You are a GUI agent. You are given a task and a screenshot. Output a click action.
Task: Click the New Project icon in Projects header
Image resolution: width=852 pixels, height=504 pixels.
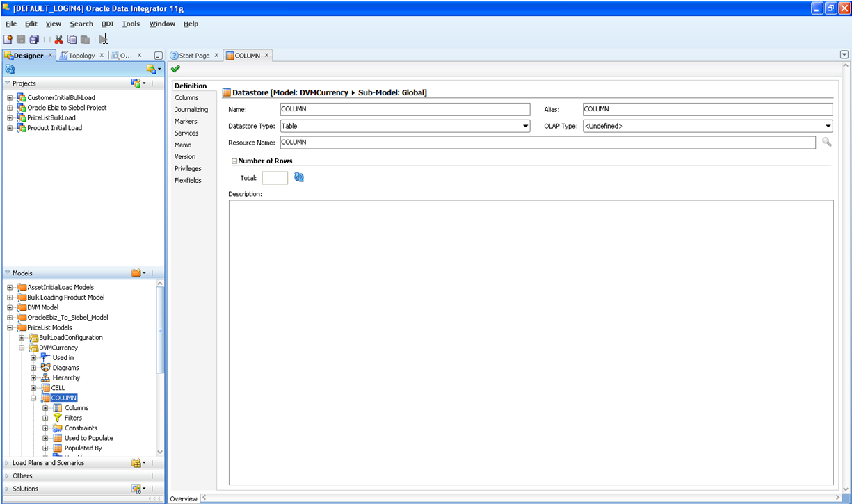click(137, 83)
